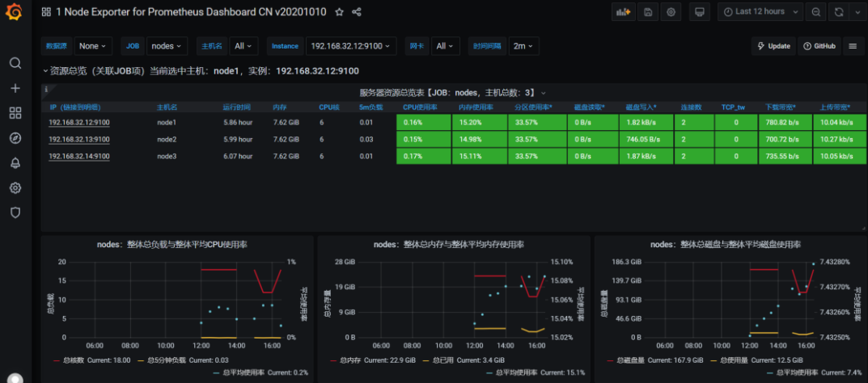The width and height of the screenshot is (868, 383).
Task: Open the 磁盘使用率 graph panel title
Action: (725, 244)
